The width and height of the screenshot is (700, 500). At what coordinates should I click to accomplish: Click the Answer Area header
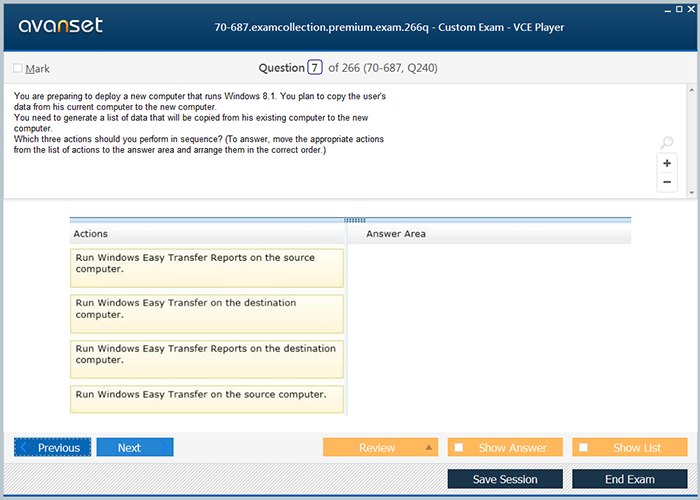[490, 234]
